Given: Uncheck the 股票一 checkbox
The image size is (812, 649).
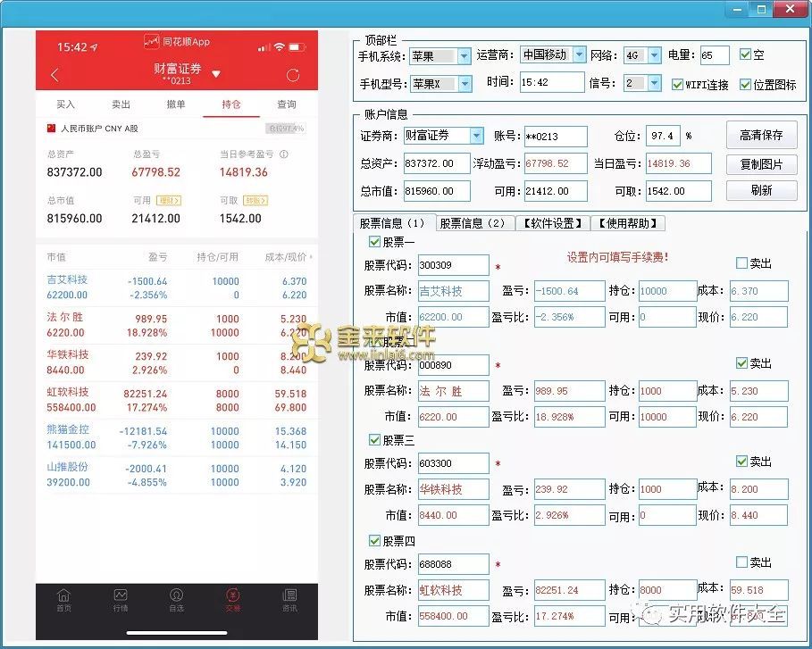Looking at the screenshot, I should click(x=374, y=241).
